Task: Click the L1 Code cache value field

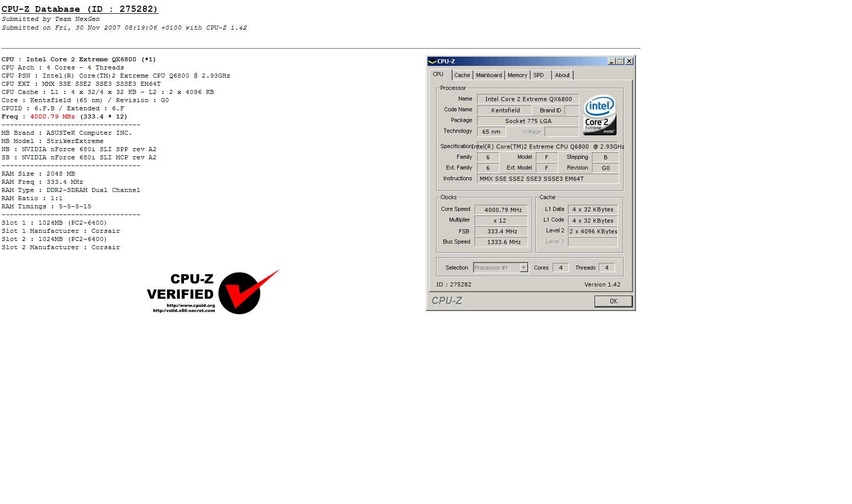Action: click(x=593, y=221)
